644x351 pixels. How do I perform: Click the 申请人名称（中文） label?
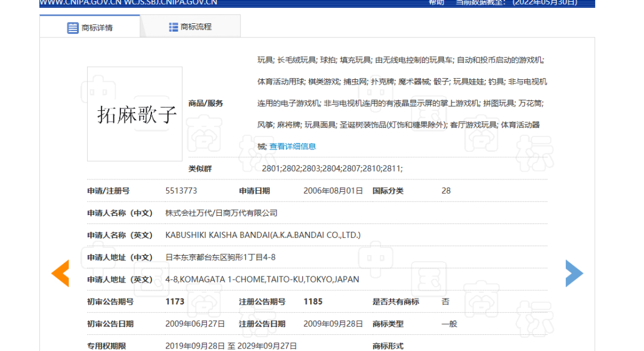point(120,213)
